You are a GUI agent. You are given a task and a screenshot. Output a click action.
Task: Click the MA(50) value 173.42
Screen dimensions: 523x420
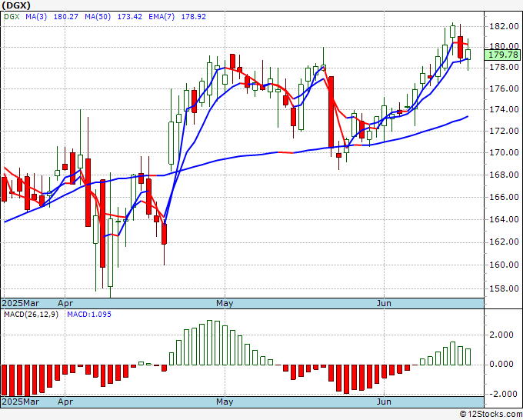coord(129,17)
